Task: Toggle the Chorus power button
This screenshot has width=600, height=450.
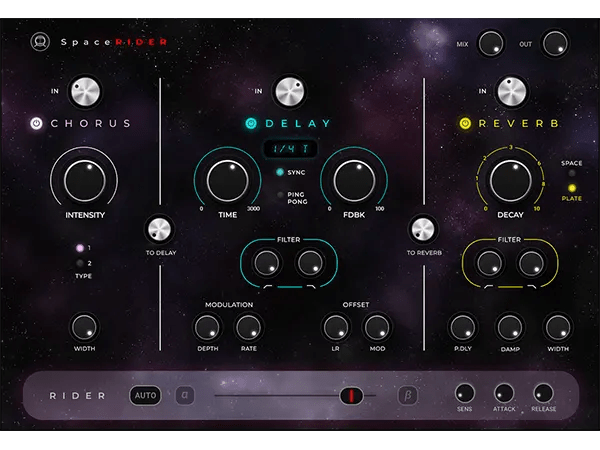Action: [36, 123]
